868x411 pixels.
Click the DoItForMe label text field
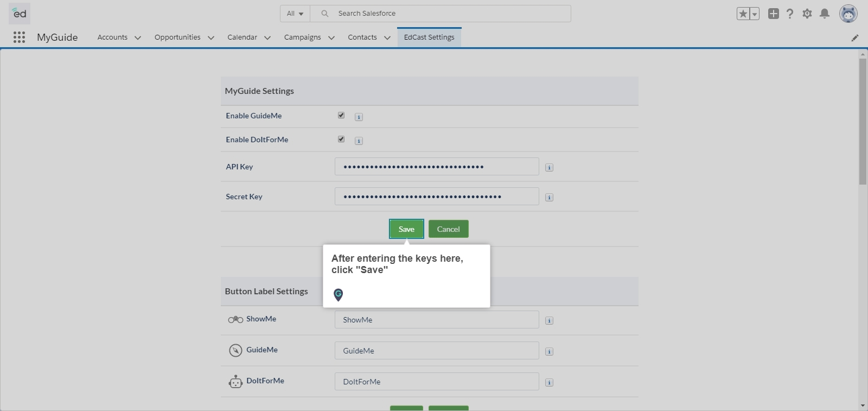point(437,382)
